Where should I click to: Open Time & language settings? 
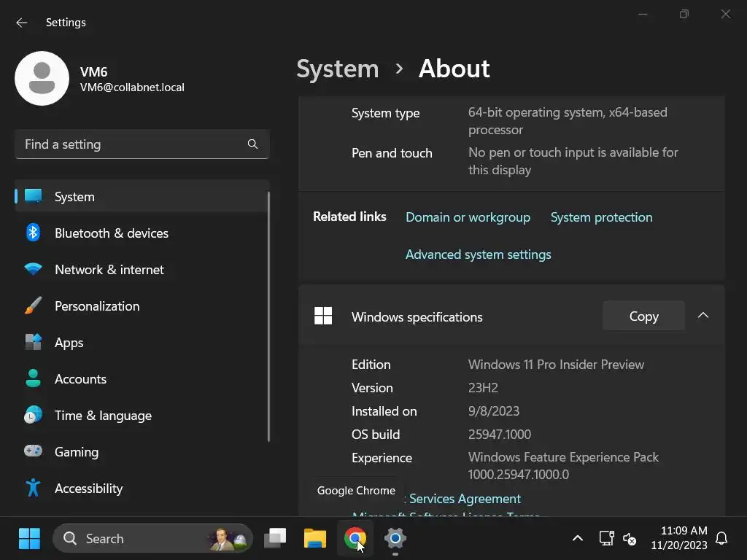(142, 415)
